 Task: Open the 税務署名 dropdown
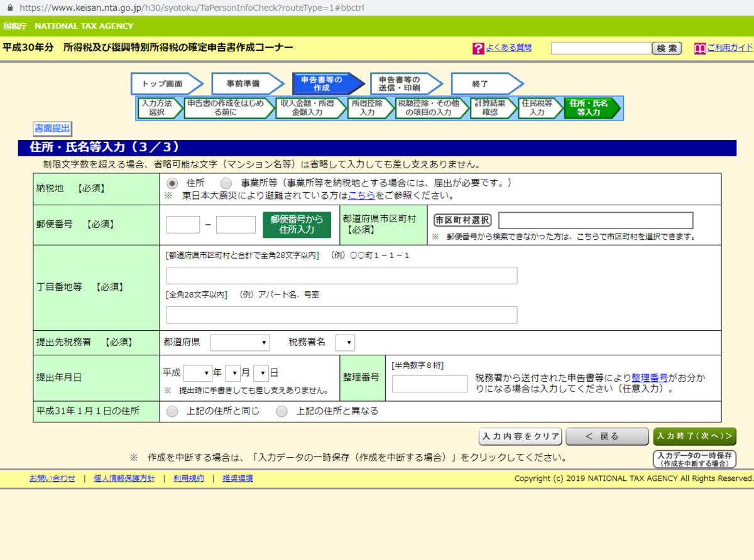pos(346,343)
